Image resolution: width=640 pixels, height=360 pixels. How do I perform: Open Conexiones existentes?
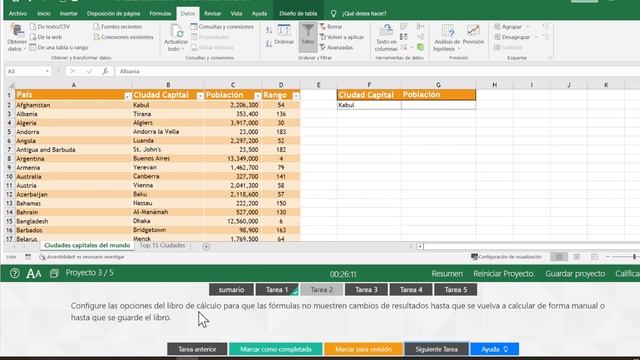(x=123, y=37)
